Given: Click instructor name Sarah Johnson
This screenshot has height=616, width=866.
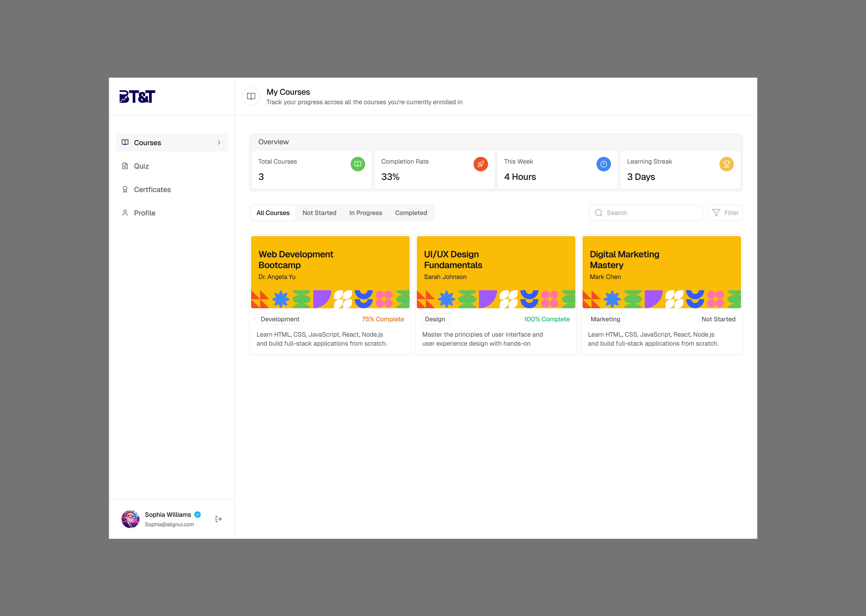Looking at the screenshot, I should tap(445, 277).
